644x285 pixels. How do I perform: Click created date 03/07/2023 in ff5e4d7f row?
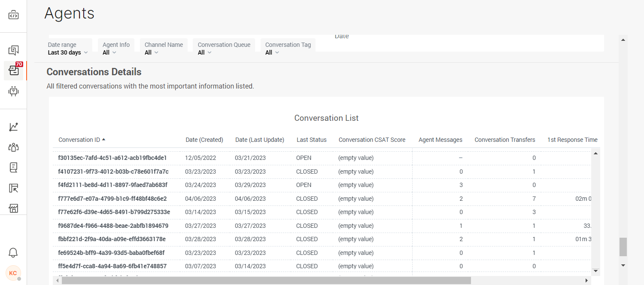(x=200, y=266)
